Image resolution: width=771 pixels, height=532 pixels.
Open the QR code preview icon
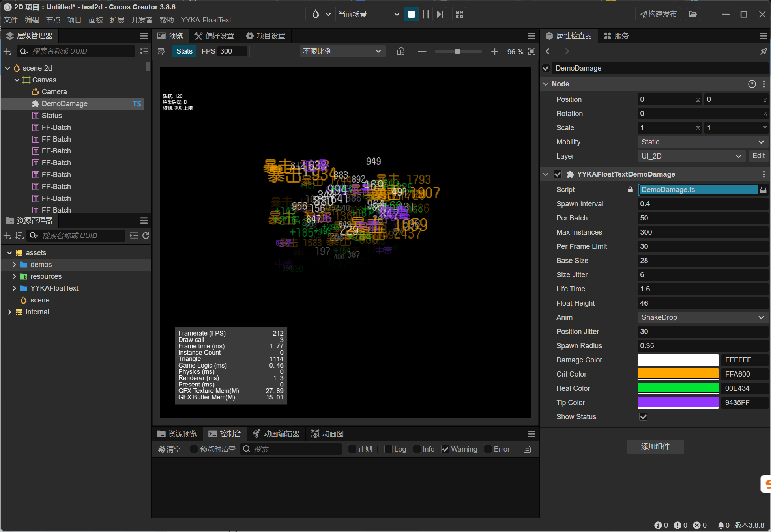click(x=459, y=14)
